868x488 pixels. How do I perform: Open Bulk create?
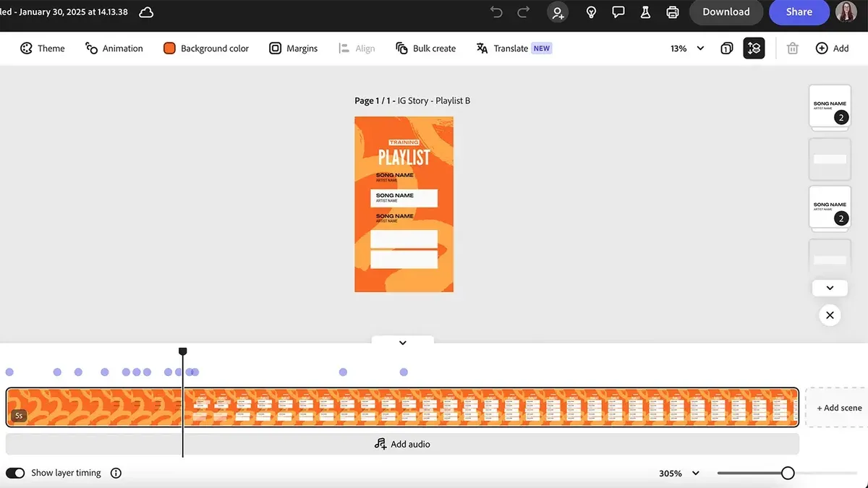(426, 48)
